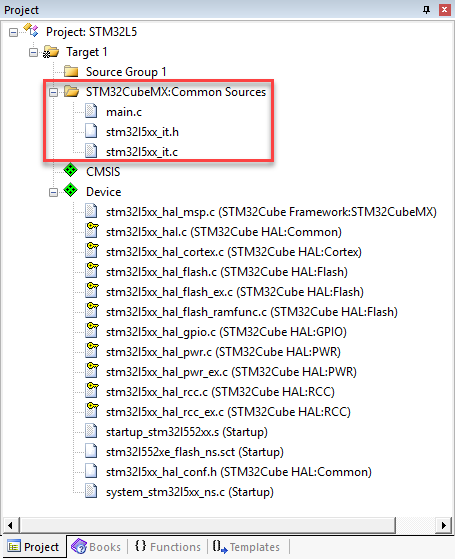Select 'stm32l5xx_hal_flash.c (STM32Cube HAL:Flash)'
Viewport: 455px width, 559px height.
tap(227, 272)
